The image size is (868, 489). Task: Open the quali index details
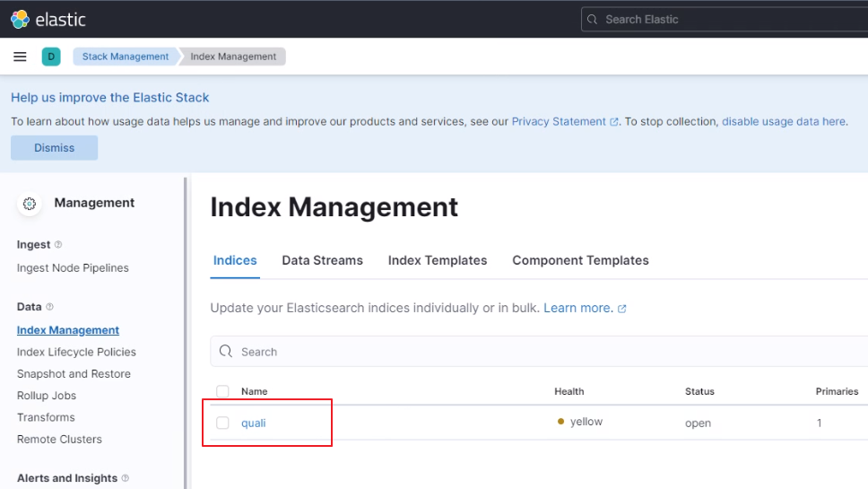tap(254, 423)
